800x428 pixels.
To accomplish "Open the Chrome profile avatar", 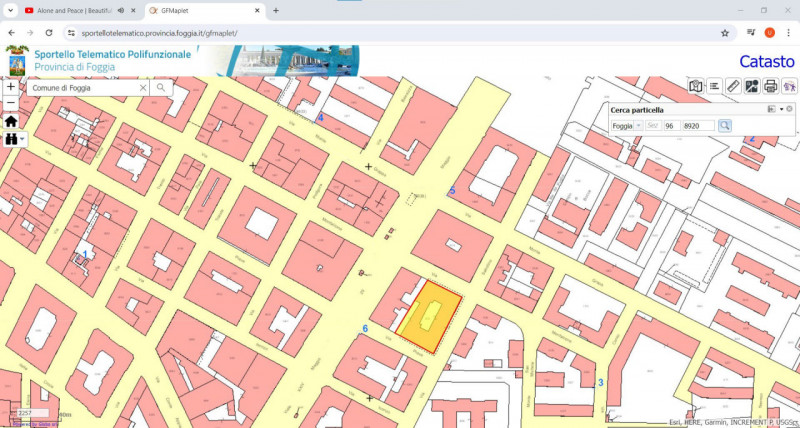I will pos(769,33).
